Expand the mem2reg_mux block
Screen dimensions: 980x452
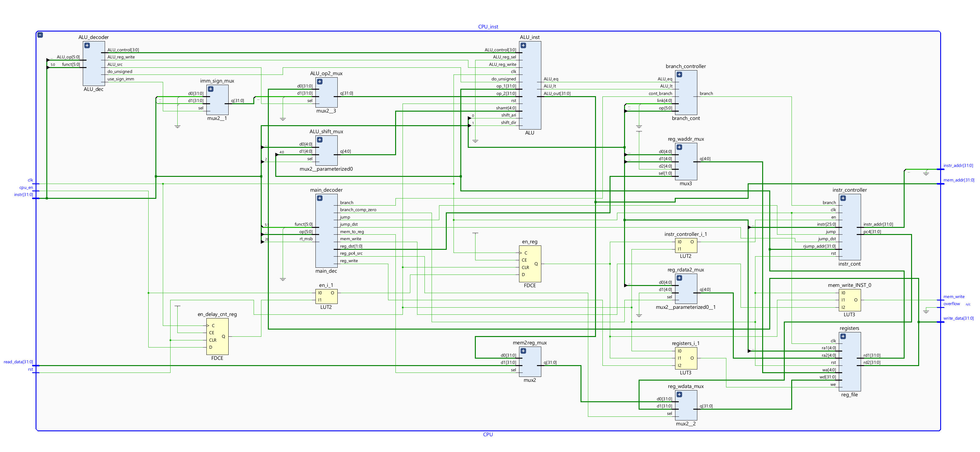pyautogui.click(x=523, y=351)
